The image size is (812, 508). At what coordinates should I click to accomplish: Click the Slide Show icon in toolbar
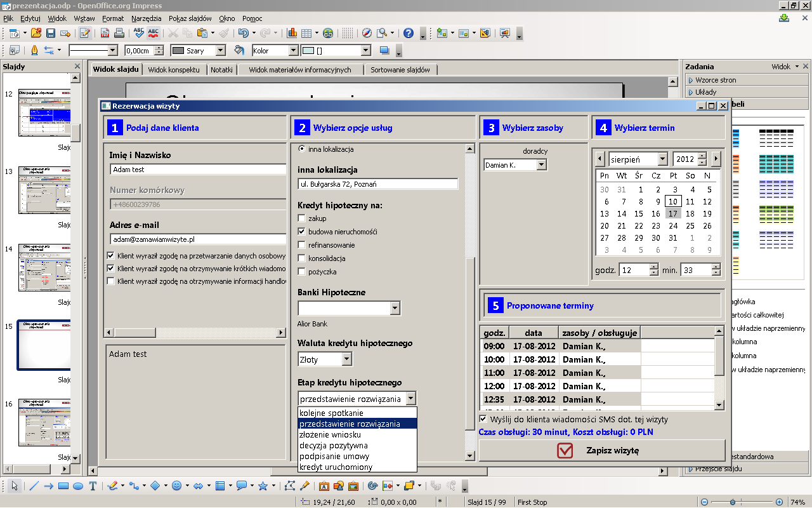coord(505,33)
